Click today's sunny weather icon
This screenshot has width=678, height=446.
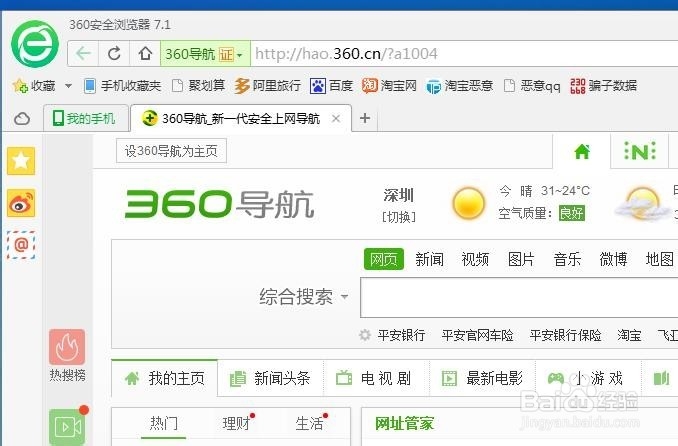coord(468,203)
